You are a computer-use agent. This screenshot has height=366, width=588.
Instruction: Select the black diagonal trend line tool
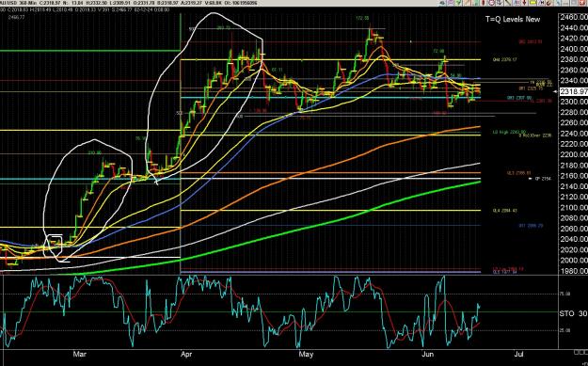point(508,3)
